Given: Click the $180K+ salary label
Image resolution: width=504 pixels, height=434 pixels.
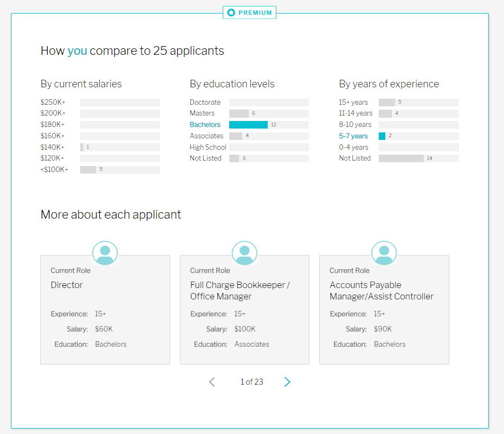Looking at the screenshot, I should [x=53, y=125].
